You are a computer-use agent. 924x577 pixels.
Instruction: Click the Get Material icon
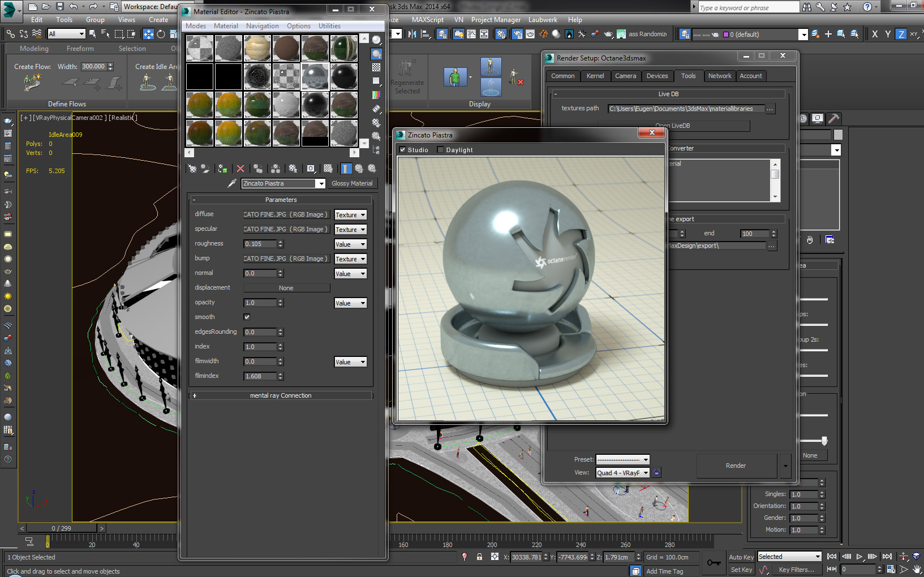tap(192, 169)
